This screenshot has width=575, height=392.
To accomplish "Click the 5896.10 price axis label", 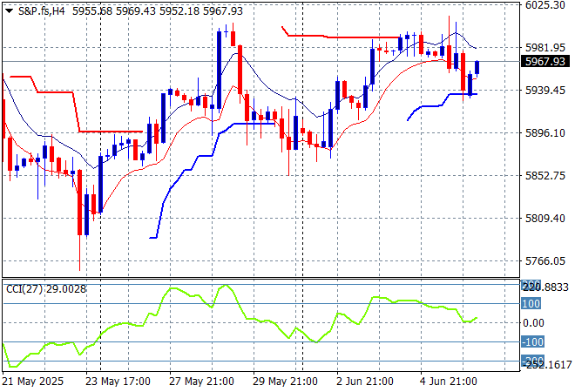I will click(x=545, y=132).
